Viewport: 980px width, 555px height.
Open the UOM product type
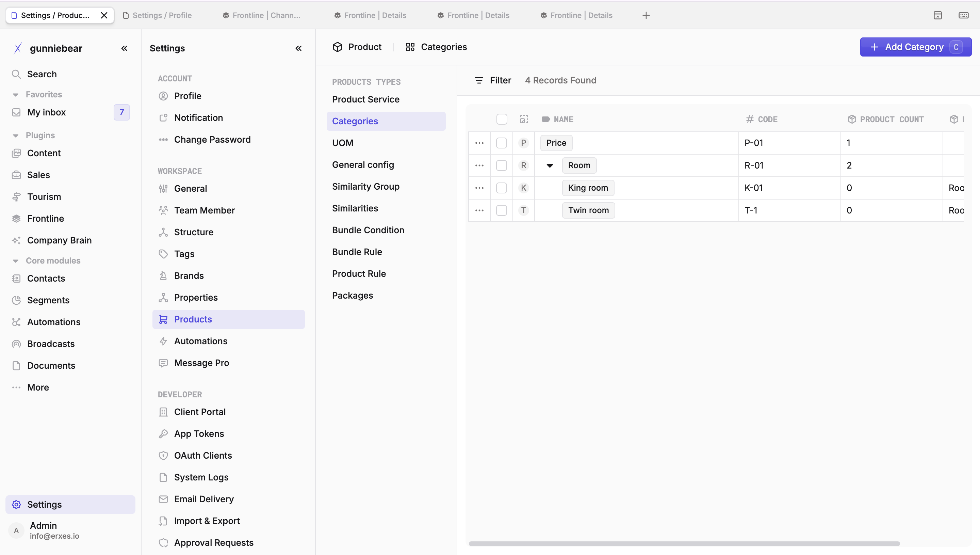point(386,143)
